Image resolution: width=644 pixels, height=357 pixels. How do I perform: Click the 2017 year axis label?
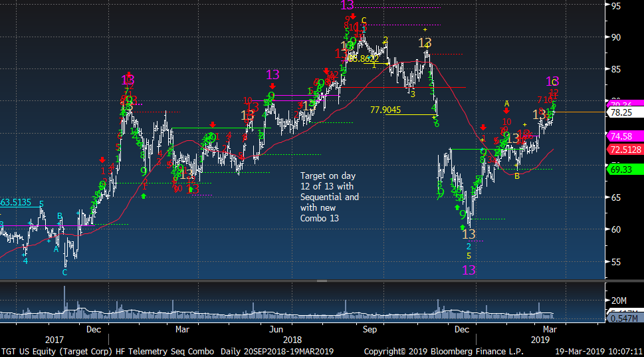click(54, 340)
